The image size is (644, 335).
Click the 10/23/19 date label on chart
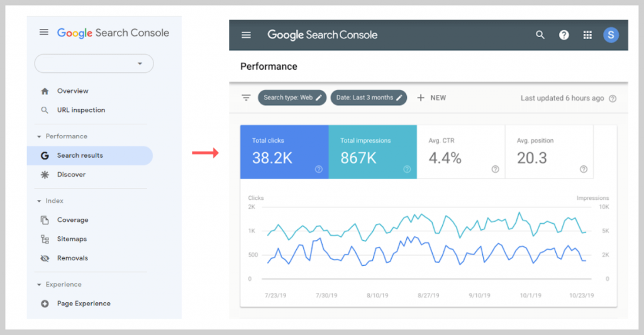pyautogui.click(x=582, y=295)
